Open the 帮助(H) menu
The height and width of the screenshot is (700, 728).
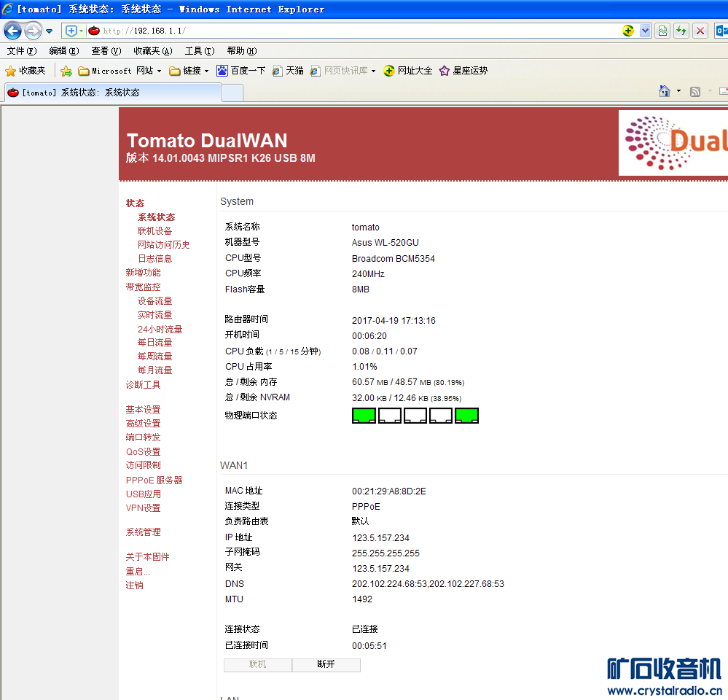(242, 50)
